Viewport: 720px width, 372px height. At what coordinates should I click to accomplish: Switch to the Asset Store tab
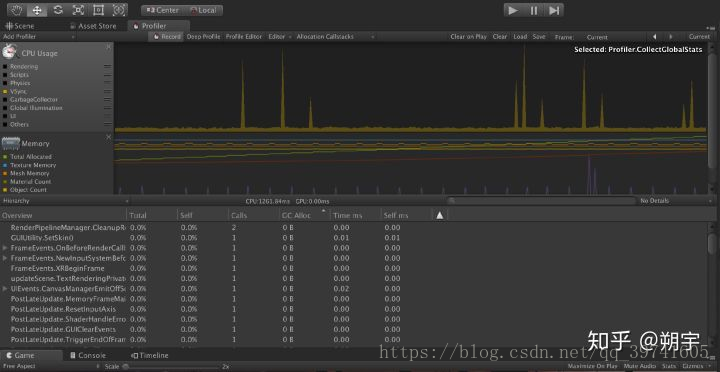[x=94, y=26]
